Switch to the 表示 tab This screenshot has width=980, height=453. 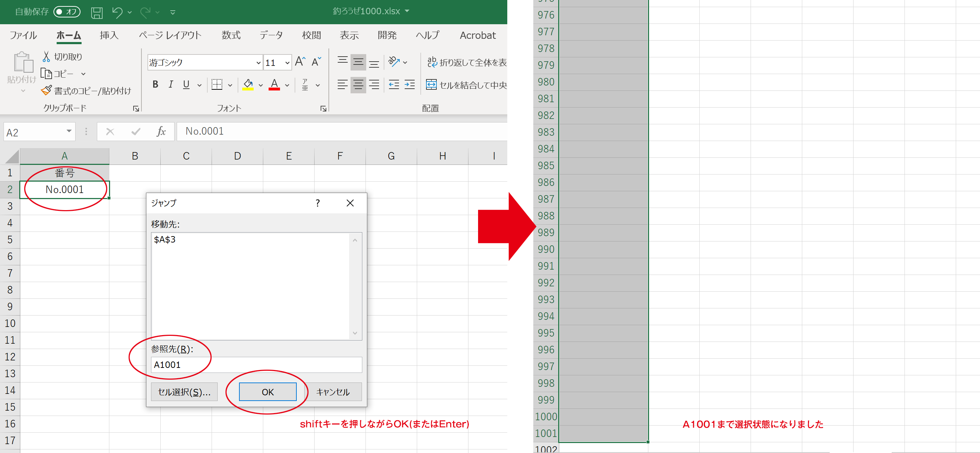point(349,35)
